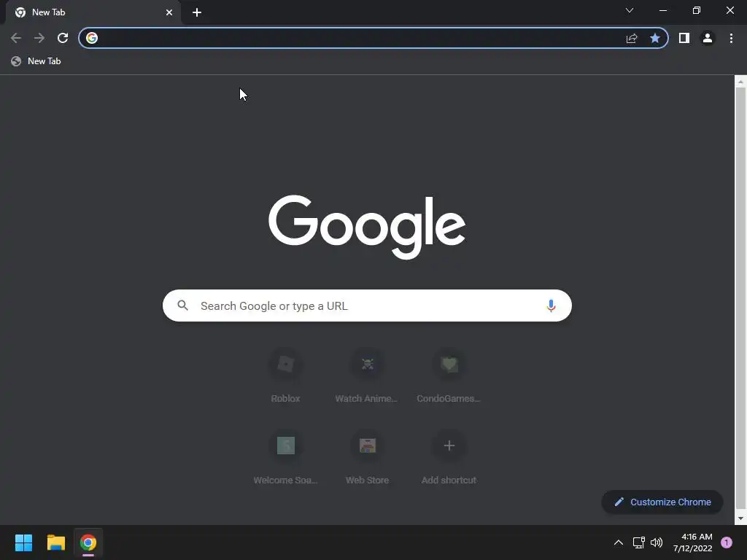
Task: Show hidden system tray icons
Action: (619, 542)
